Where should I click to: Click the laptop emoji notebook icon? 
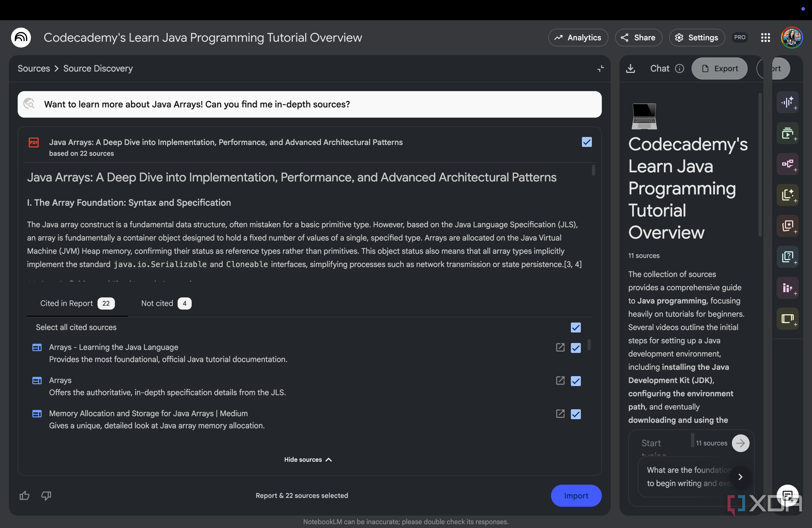coord(644,116)
